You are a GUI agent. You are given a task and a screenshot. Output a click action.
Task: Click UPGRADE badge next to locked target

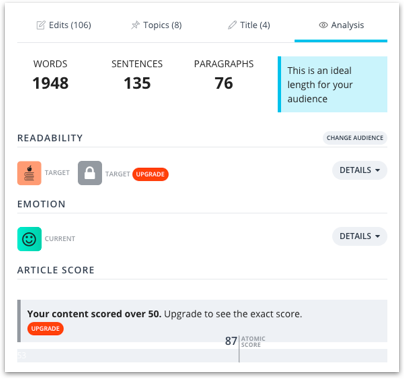pyautogui.click(x=150, y=174)
